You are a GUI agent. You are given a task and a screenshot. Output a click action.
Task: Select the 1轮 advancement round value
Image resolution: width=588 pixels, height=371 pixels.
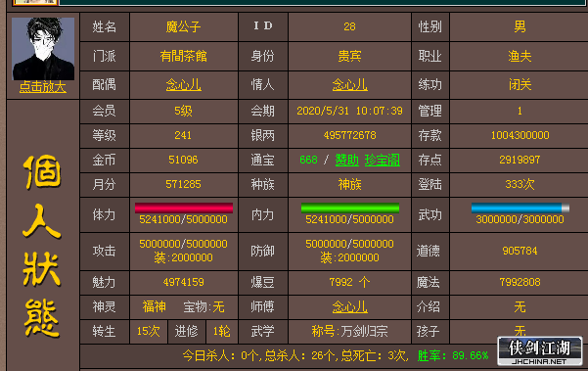click(x=222, y=331)
